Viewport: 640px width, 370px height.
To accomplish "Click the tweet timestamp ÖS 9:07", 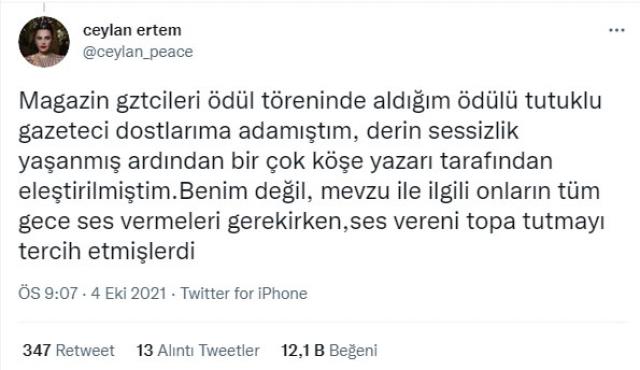I will click(x=48, y=293).
